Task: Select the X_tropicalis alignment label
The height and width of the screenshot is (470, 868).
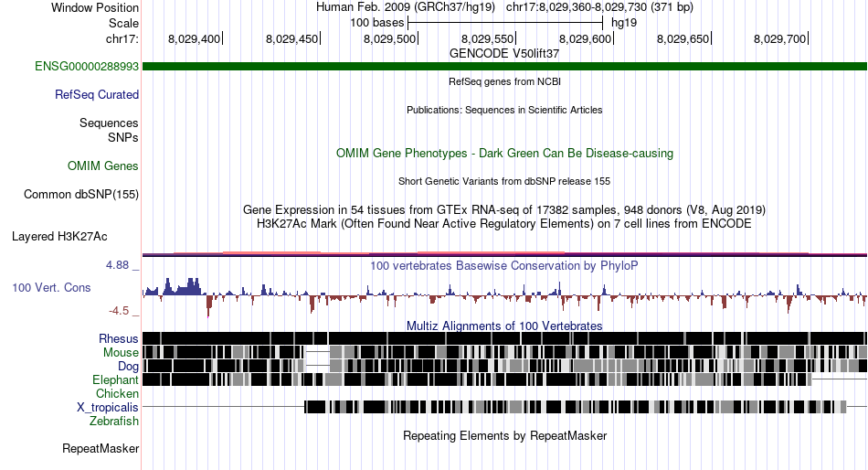Action: 108,408
